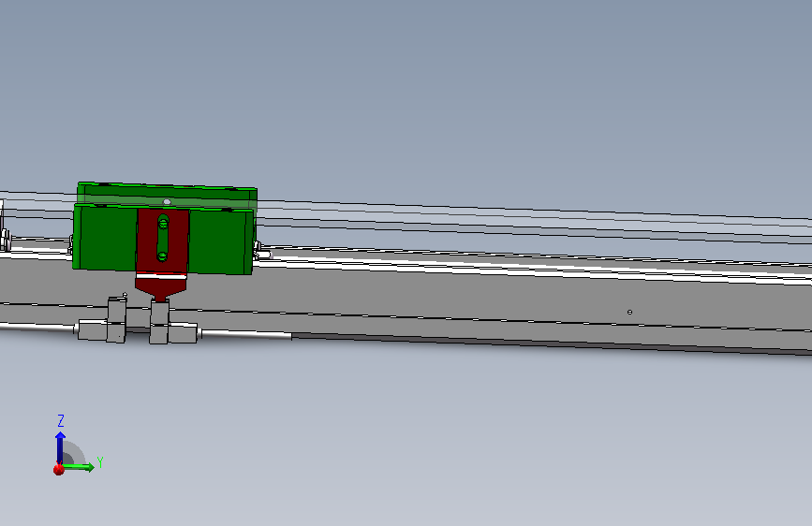Image resolution: width=812 pixels, height=526 pixels.
Task: Click the green Y axis arrow of triad
Action: pos(80,467)
